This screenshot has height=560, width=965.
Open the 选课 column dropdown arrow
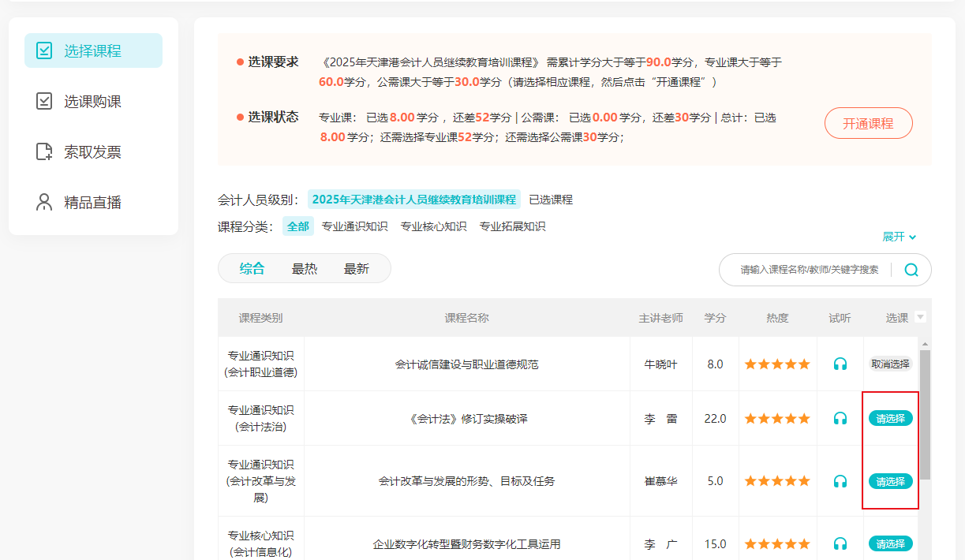pos(920,317)
